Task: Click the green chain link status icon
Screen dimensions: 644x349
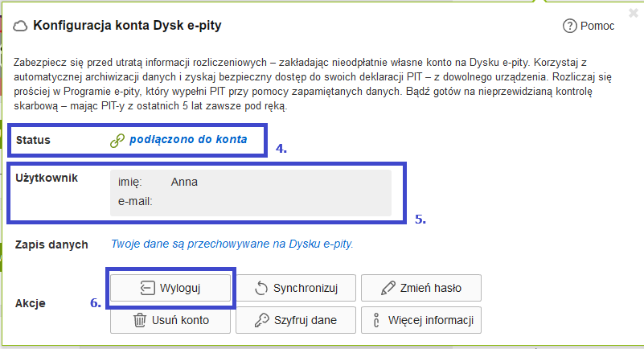Action: [117, 140]
